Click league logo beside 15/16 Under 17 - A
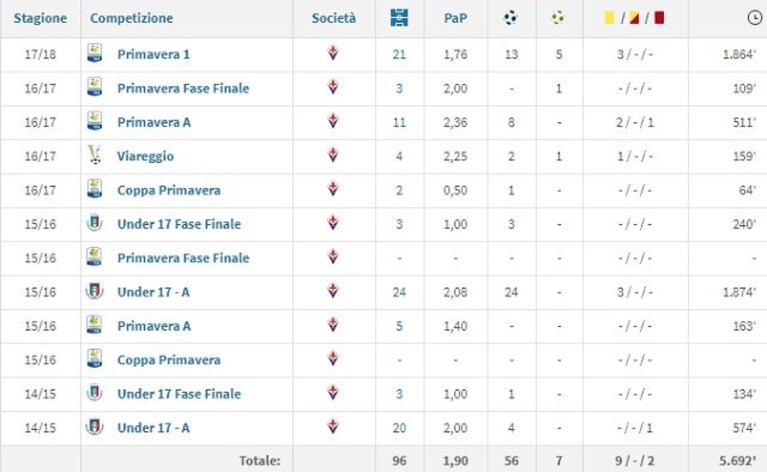The height and width of the screenshot is (472, 767). click(94, 292)
